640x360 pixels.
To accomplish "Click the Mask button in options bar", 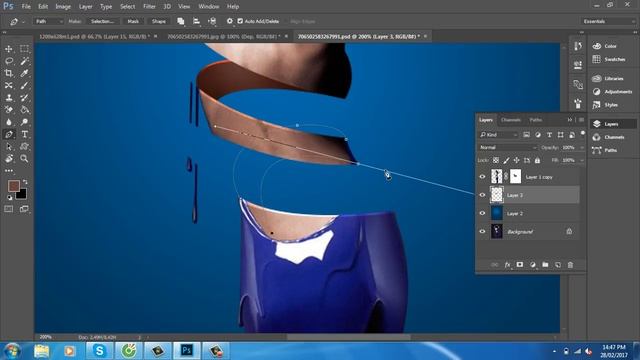I will pyautogui.click(x=133, y=21).
